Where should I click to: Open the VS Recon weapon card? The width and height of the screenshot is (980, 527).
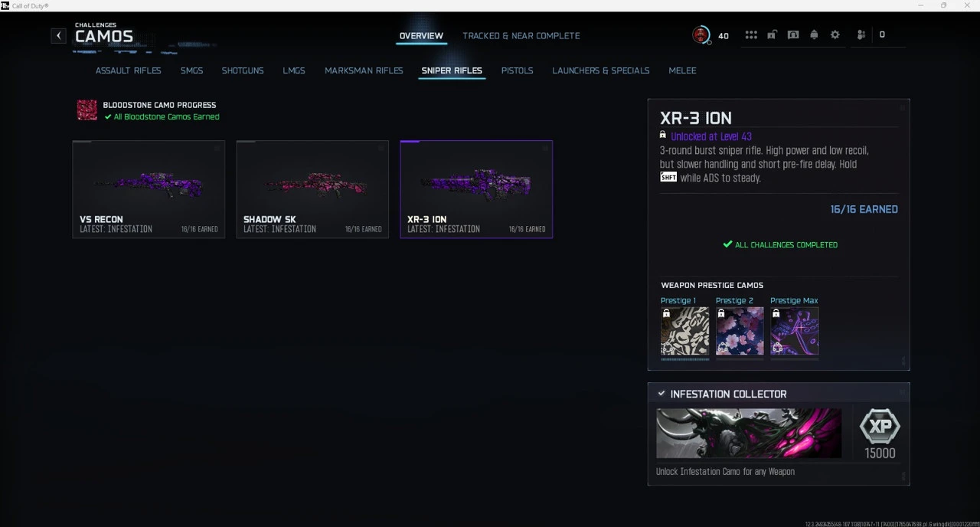pyautogui.click(x=149, y=189)
